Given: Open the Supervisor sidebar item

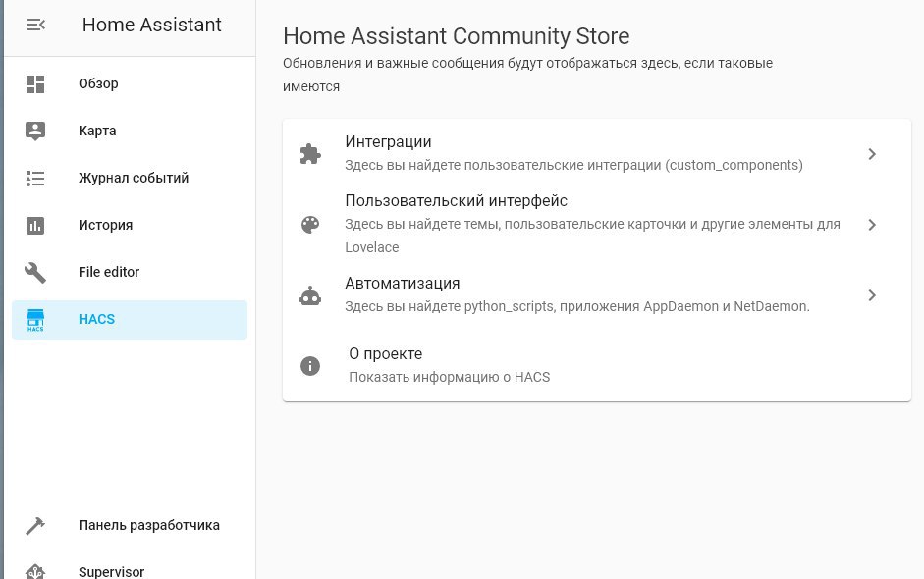Looking at the screenshot, I should [x=111, y=571].
